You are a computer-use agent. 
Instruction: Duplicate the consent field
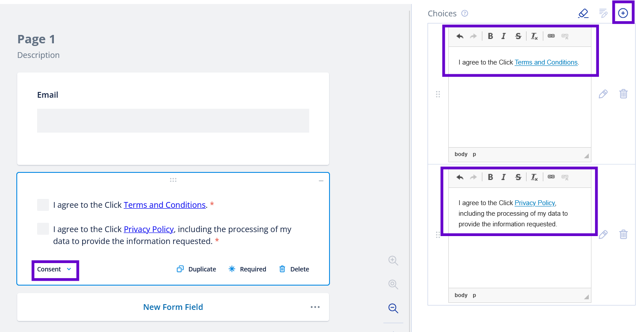[196, 269]
